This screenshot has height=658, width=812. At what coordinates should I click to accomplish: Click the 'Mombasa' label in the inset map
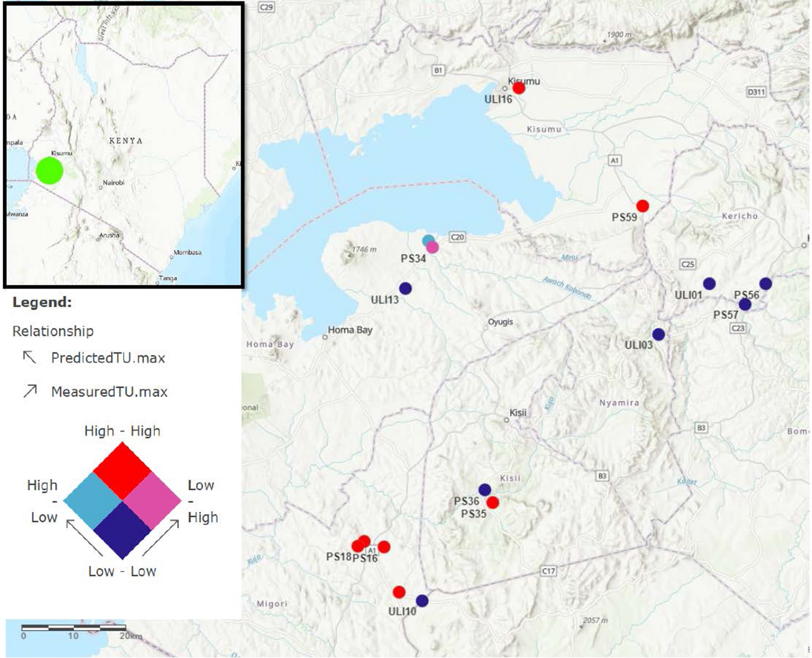187,252
